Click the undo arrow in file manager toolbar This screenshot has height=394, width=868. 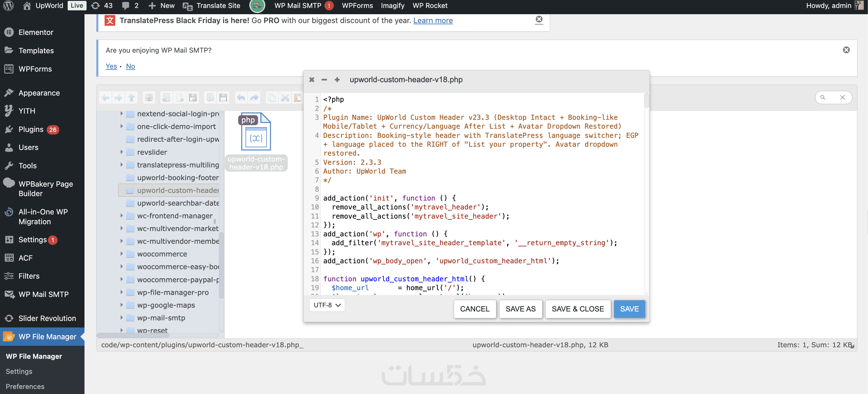[241, 98]
